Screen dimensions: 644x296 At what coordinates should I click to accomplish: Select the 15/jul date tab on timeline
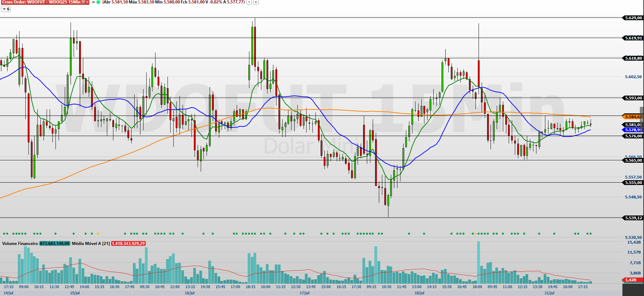point(75,293)
